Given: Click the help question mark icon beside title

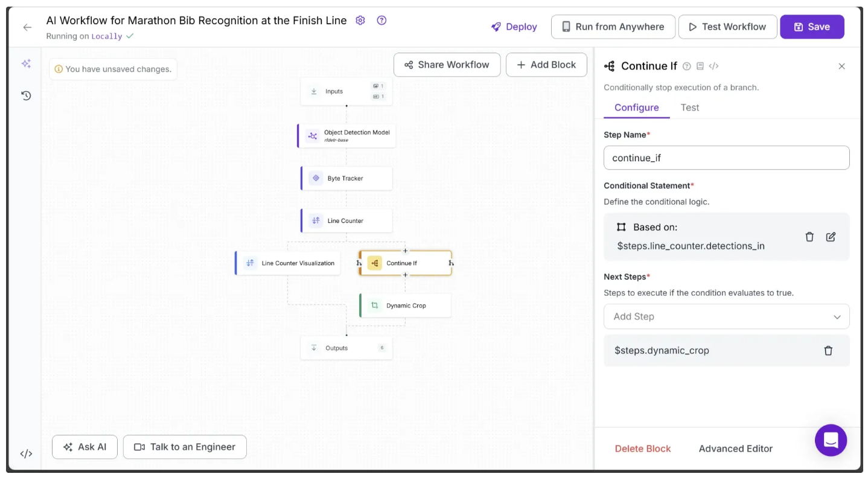Looking at the screenshot, I should pyautogui.click(x=381, y=21).
